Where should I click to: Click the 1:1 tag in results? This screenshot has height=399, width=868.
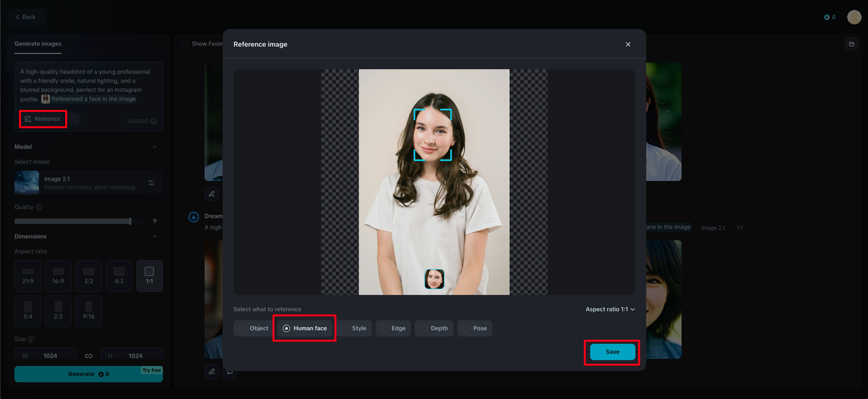tap(740, 228)
